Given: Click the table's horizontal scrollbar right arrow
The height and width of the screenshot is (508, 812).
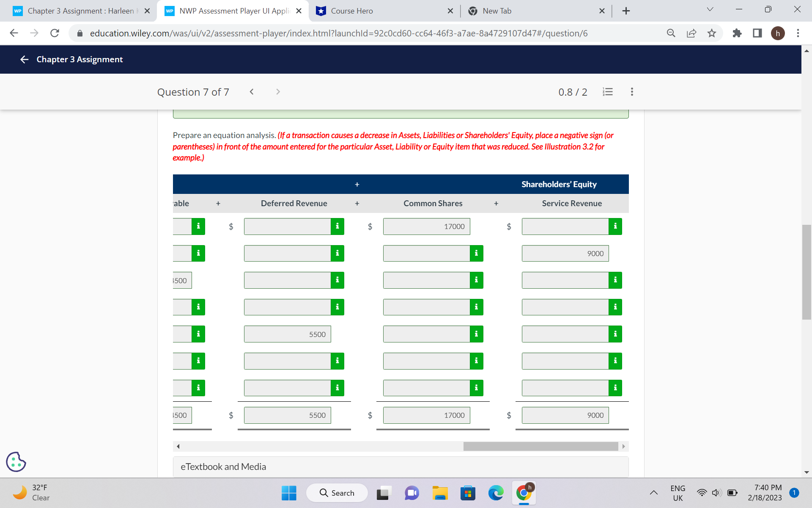Looking at the screenshot, I should [x=624, y=446].
